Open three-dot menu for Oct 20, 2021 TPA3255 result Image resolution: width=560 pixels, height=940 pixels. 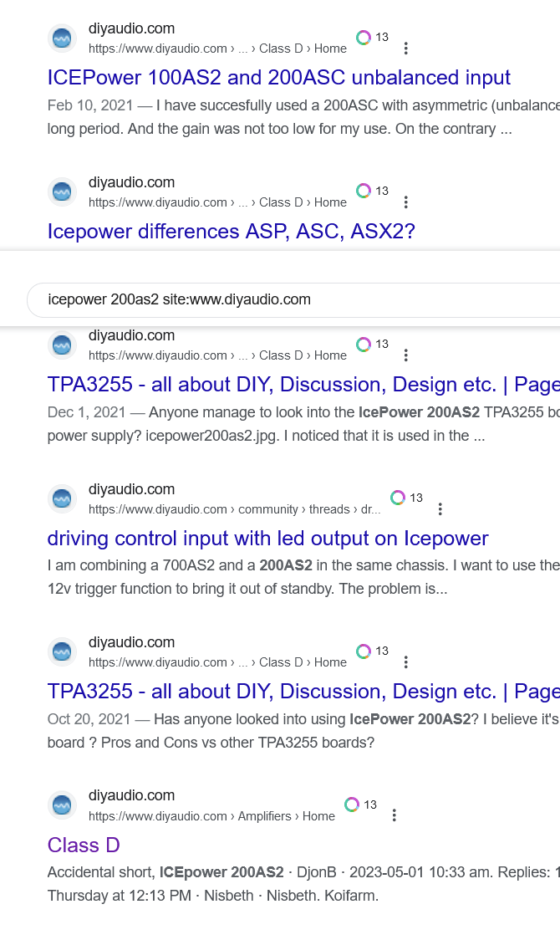click(406, 662)
